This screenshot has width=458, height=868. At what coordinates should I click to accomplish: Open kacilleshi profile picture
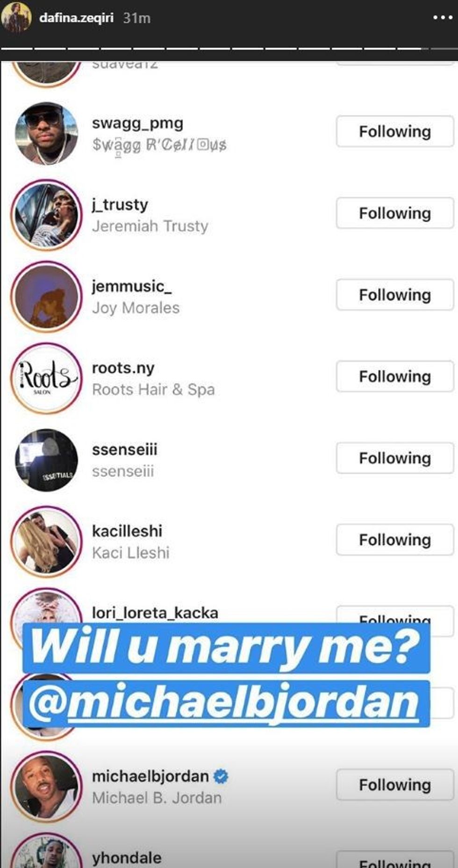(46, 542)
